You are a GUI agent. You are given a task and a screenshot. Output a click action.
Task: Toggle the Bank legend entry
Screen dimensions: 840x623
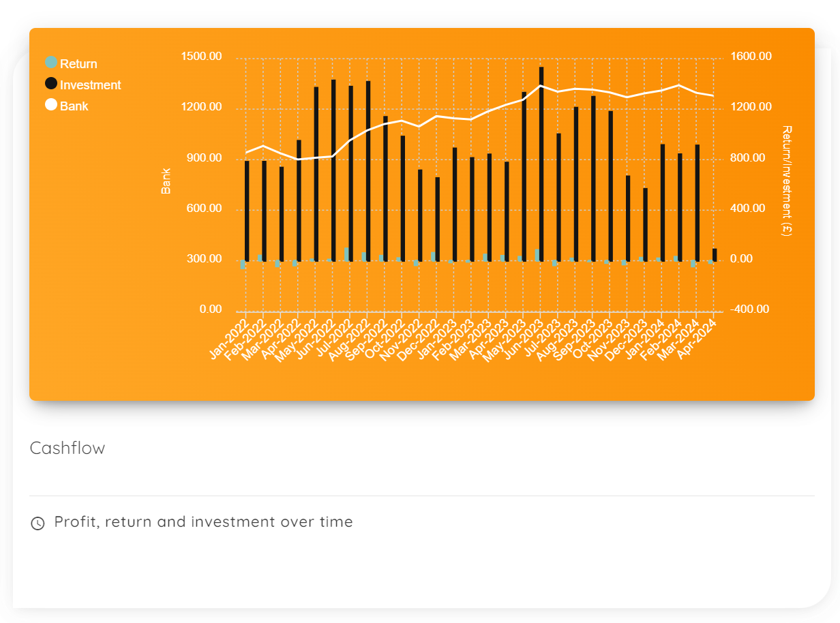(67, 106)
